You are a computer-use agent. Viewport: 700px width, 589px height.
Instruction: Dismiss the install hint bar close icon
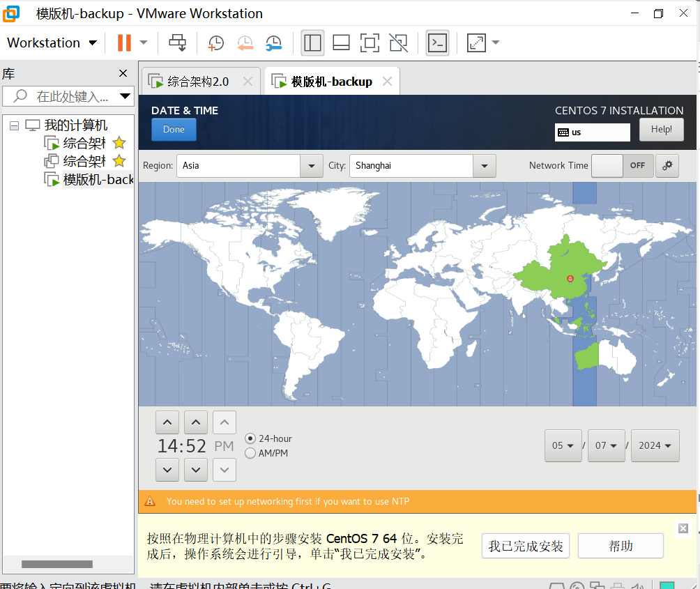tap(683, 528)
